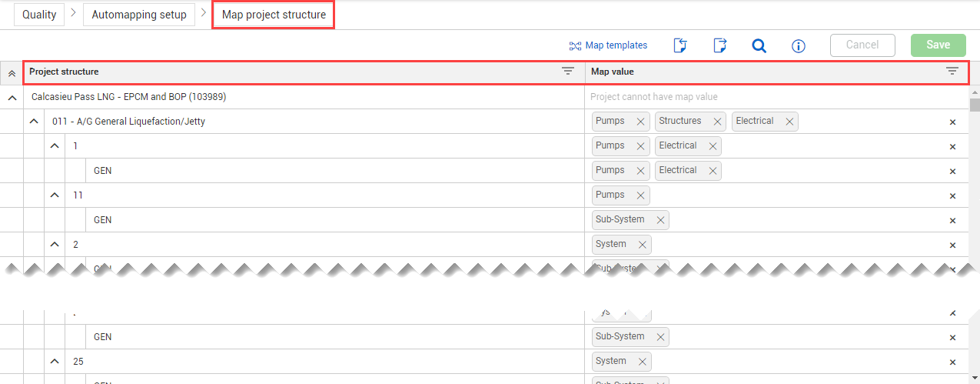Viewport: 980px width, 384px height.
Task: Filter the Project structure column
Action: pos(568,72)
